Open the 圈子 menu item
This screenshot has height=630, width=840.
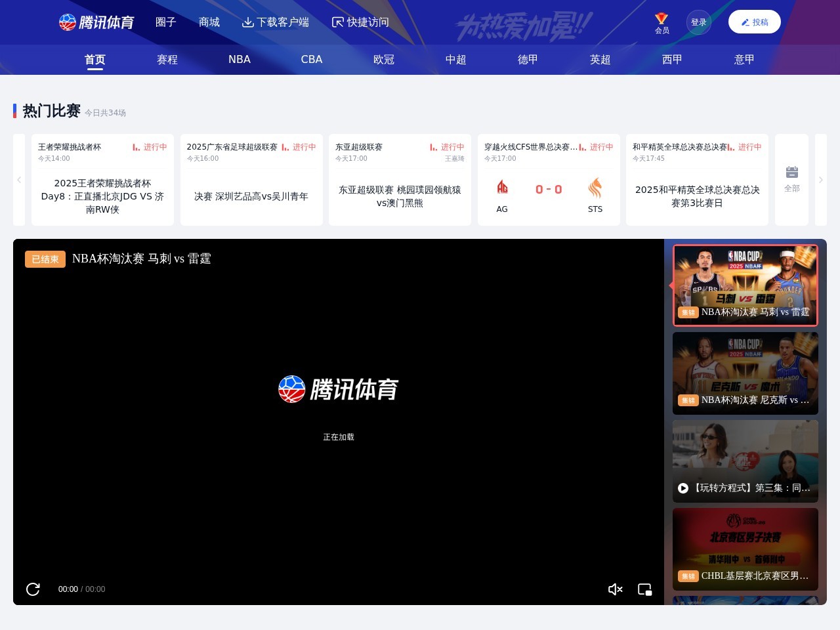(166, 22)
